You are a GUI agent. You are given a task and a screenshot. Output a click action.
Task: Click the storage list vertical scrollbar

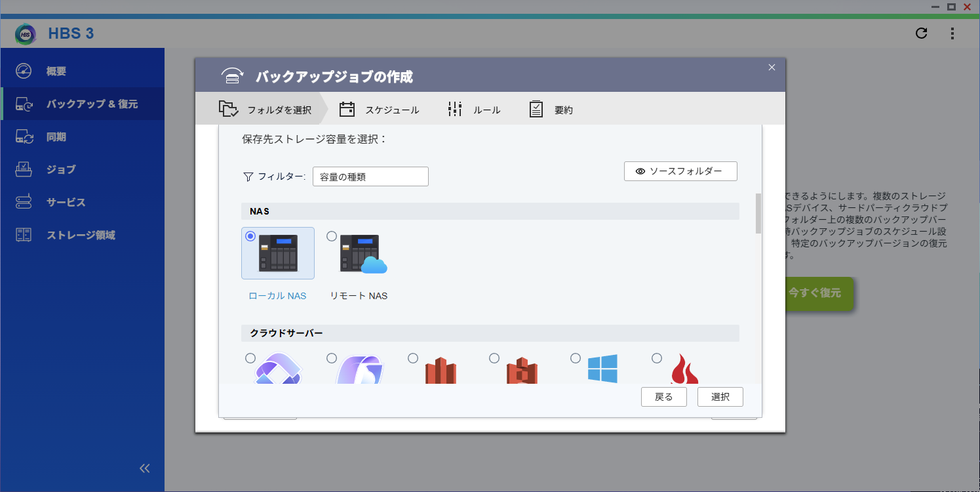758,213
